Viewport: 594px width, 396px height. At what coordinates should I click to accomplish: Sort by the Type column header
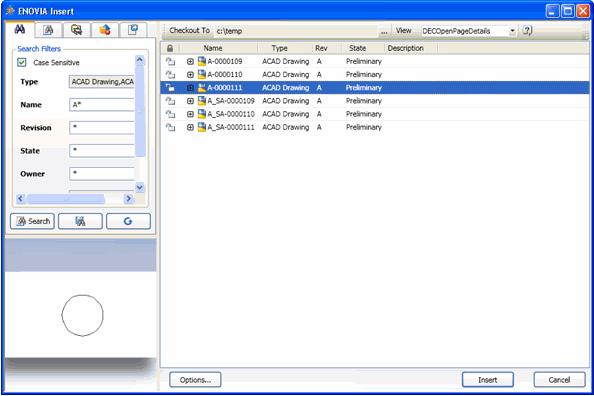280,48
